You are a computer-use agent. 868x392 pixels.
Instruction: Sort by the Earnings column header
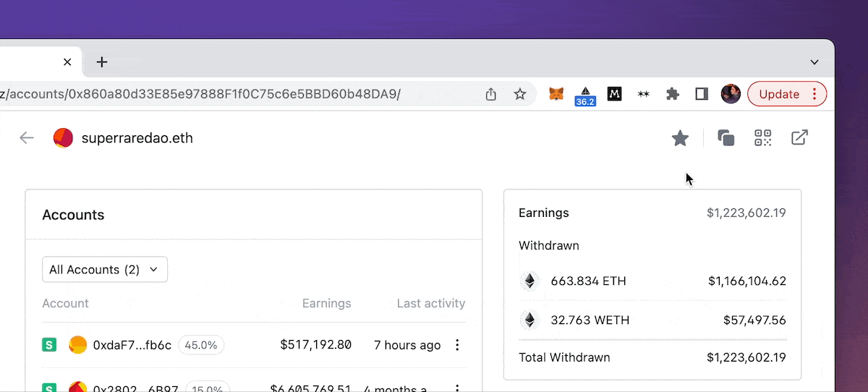[326, 303]
